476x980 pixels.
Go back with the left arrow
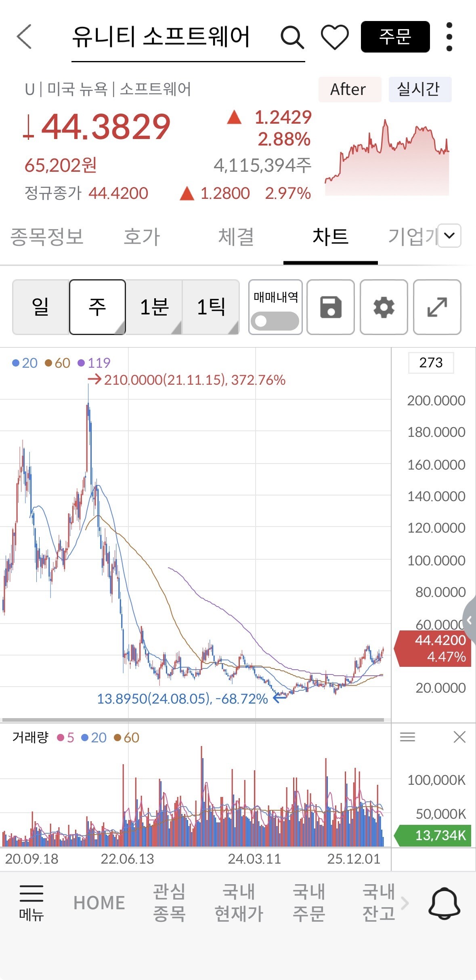click(24, 36)
